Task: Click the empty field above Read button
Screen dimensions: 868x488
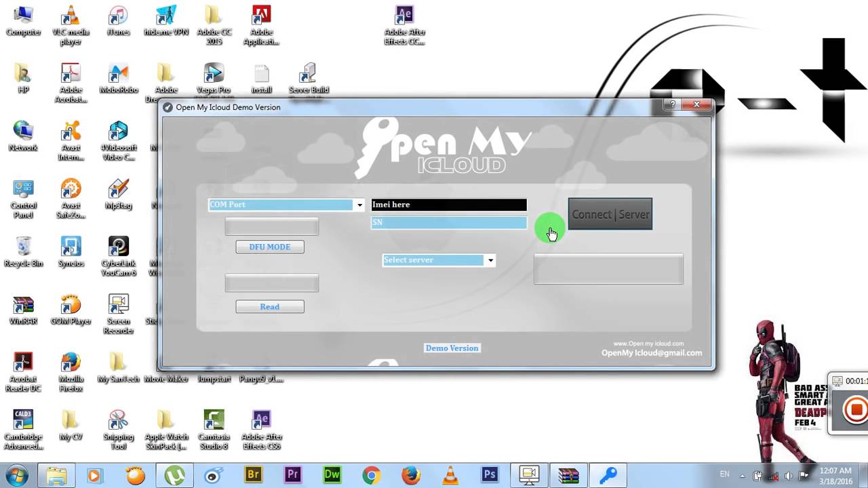Action: pyautogui.click(x=271, y=283)
